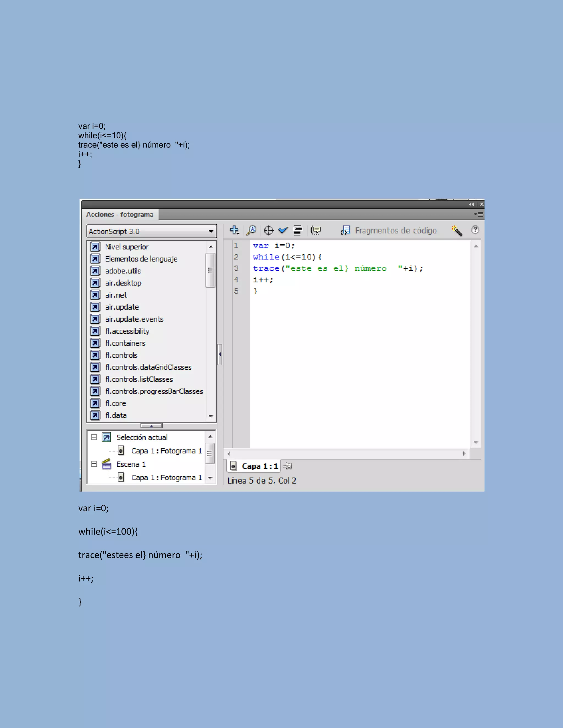This screenshot has height=728, width=563.
Task: Open the panel options menu icon
Action: tap(479, 214)
